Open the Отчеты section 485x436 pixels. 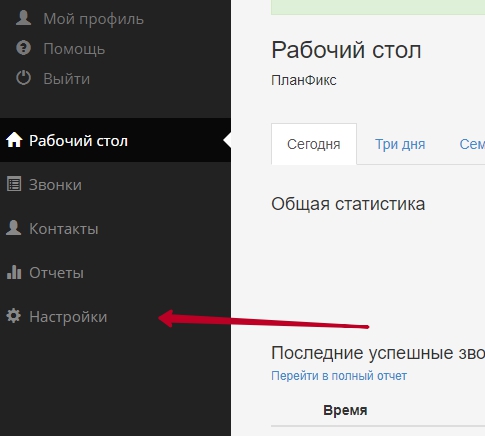56,273
